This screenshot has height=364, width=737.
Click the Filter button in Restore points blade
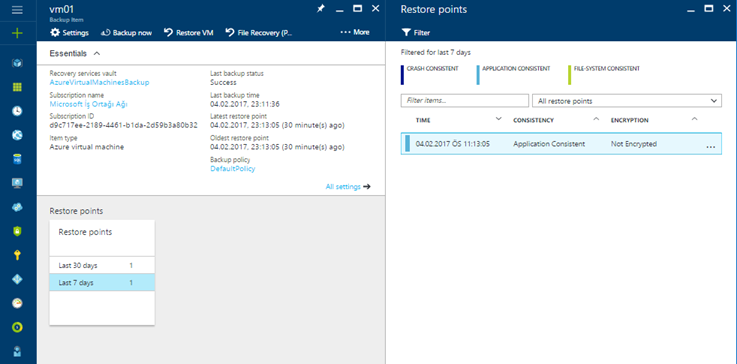(416, 32)
